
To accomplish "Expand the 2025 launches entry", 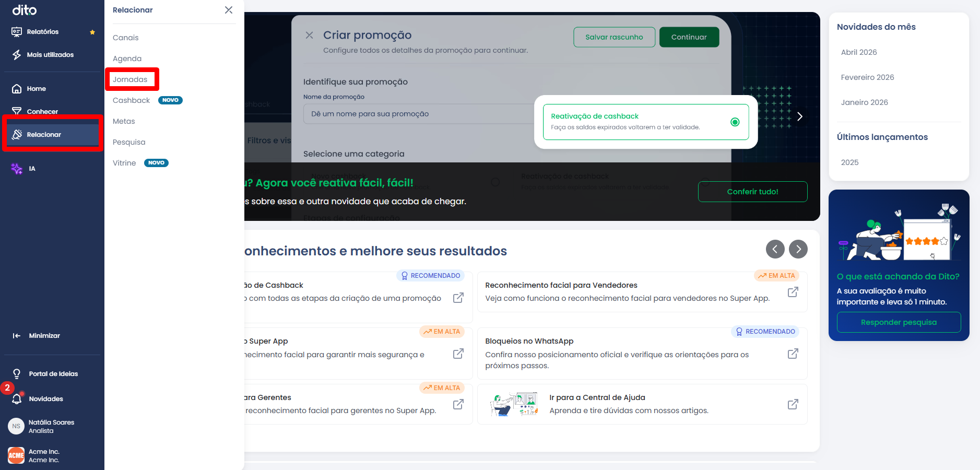I will pos(849,162).
